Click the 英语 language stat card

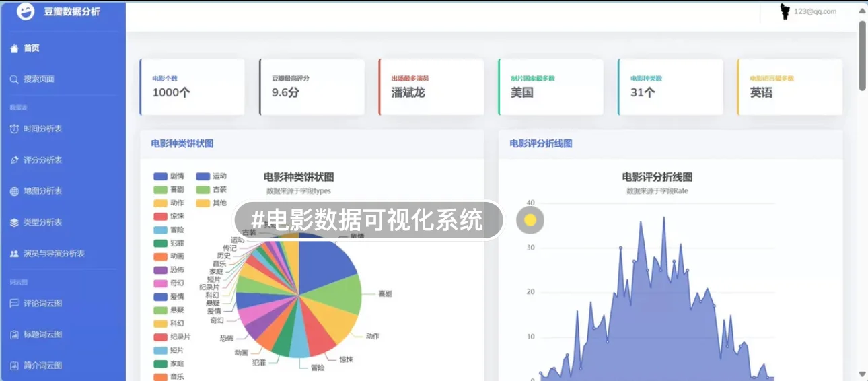(x=790, y=87)
